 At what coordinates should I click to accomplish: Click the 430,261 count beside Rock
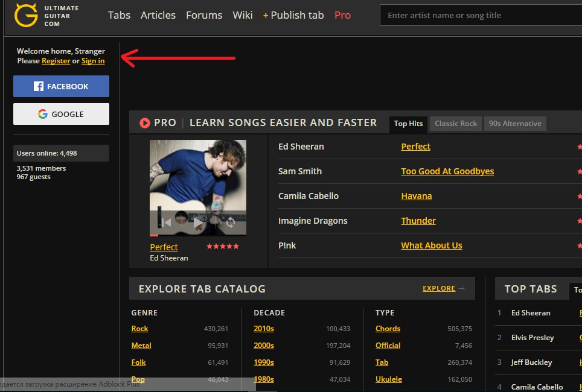tap(216, 329)
